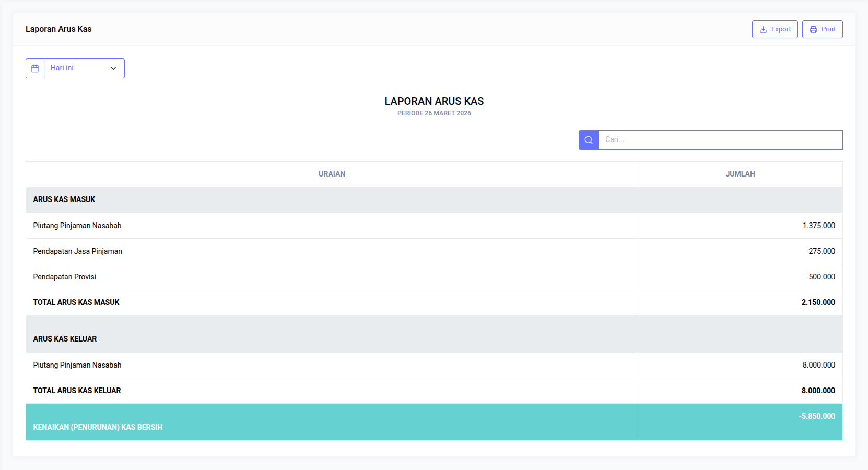
Task: Click the TOTAL ARUS KAS MASUK row
Action: [76, 302]
